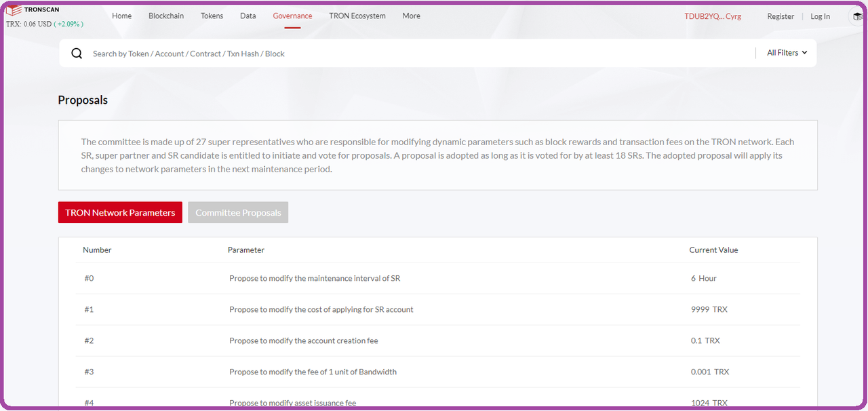Viewport: 868px width, 411px height.
Task: Open proposal to modify maintenance interval of SR
Action: tap(315, 278)
